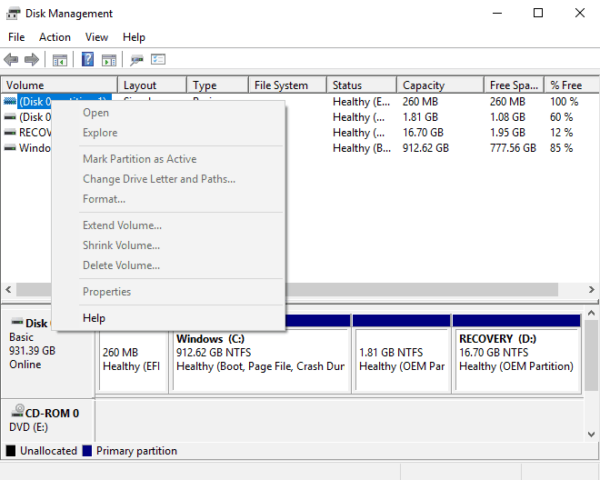Click the 100 % free cell
Image resolution: width=600 pixels, height=480 pixels.
(564, 102)
